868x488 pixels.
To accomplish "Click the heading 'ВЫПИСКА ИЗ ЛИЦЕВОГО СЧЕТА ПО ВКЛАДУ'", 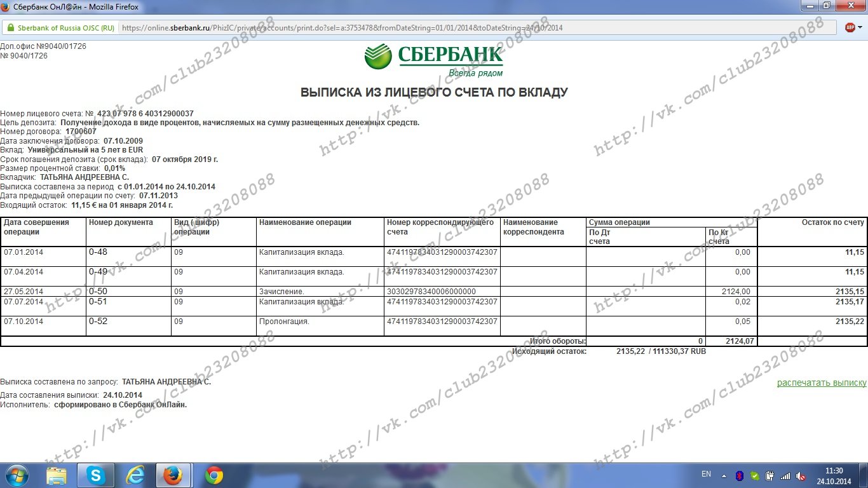I will [434, 93].
